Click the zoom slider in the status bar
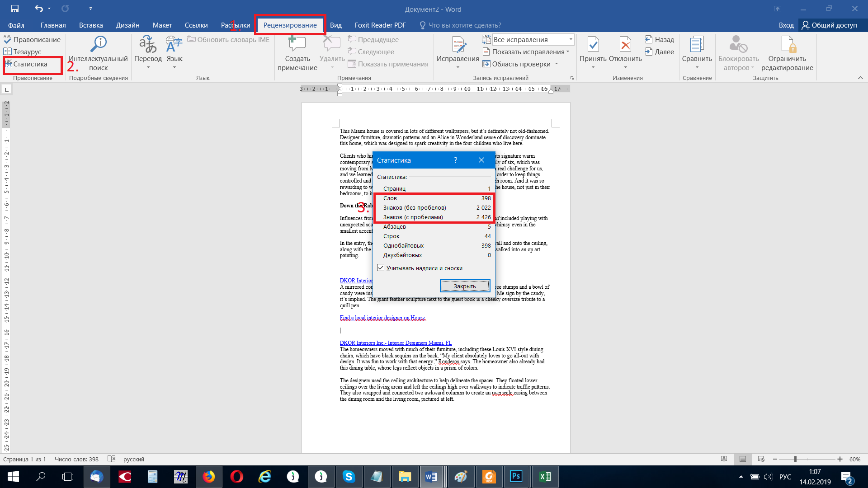 795,459
